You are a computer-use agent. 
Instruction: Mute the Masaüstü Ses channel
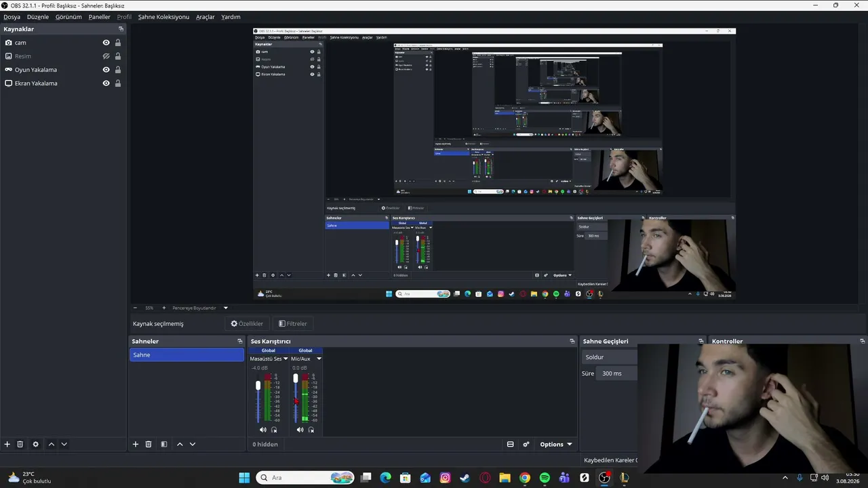[x=263, y=430]
